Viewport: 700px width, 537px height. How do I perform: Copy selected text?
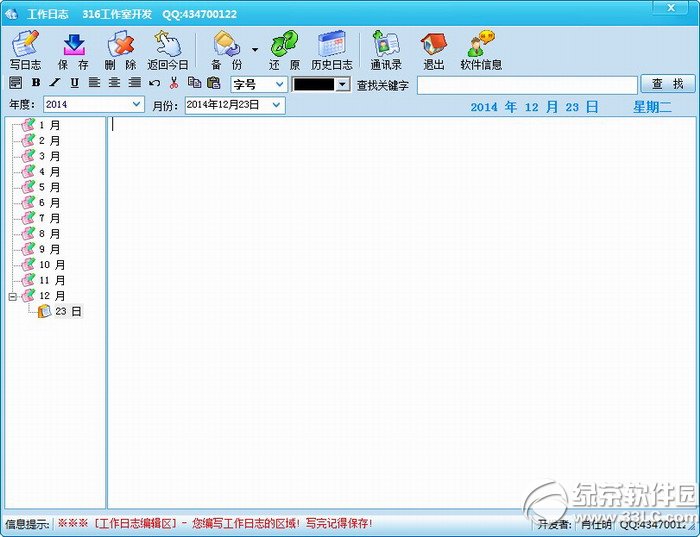194,82
